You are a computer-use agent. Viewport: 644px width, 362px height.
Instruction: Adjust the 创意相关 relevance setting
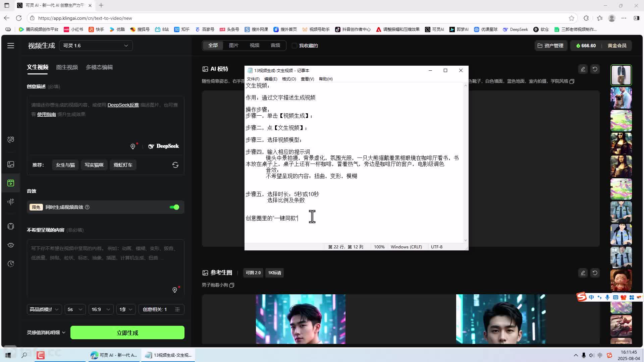161,309
